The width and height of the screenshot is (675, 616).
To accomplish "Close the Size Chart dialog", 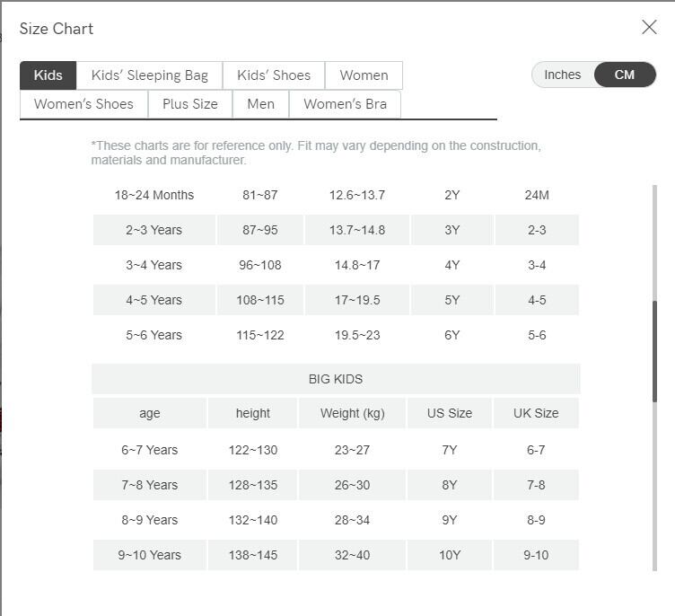I will [649, 28].
